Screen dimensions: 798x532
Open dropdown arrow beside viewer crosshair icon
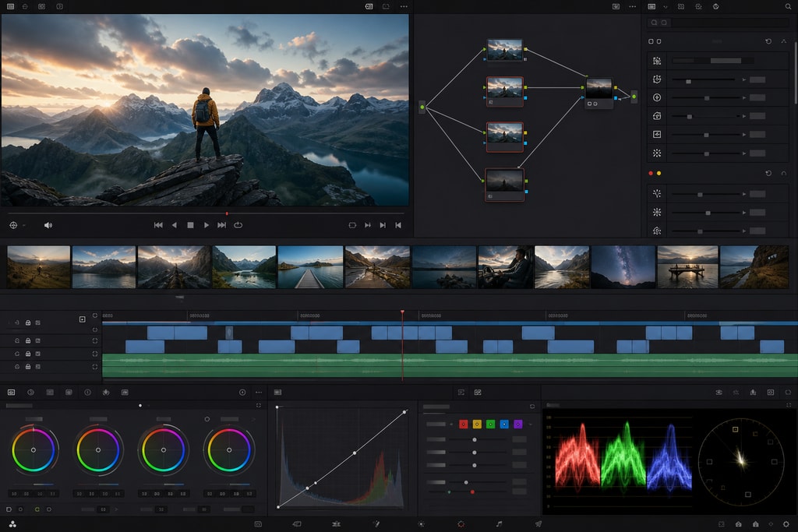tap(24, 225)
